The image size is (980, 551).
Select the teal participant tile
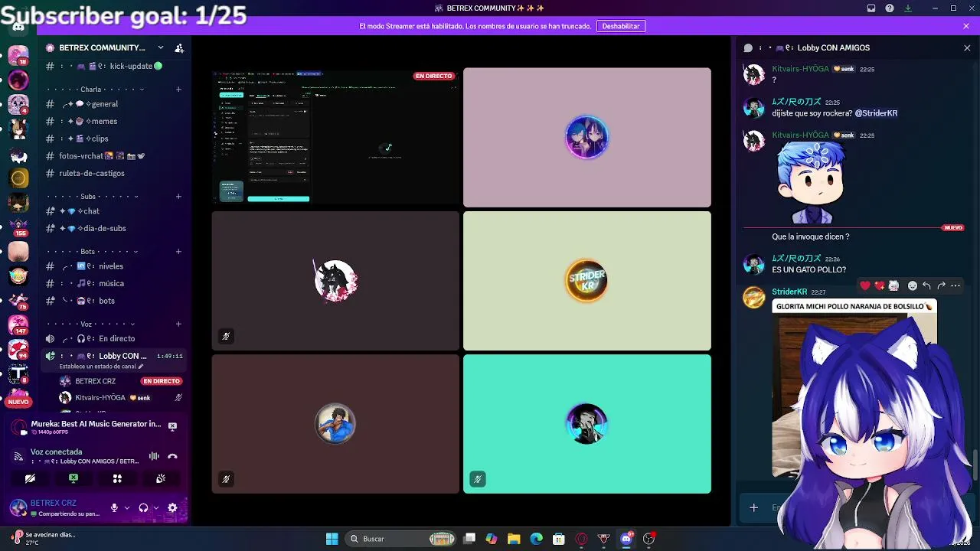587,424
